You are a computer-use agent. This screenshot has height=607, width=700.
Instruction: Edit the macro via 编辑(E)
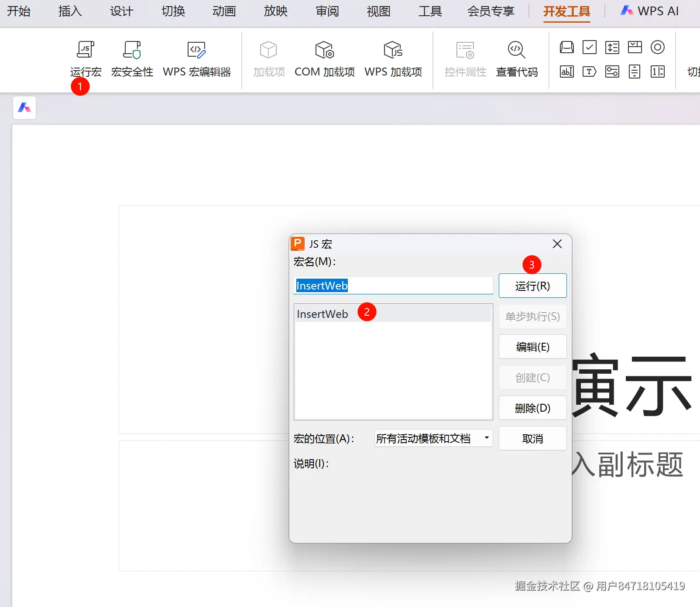pyautogui.click(x=533, y=347)
